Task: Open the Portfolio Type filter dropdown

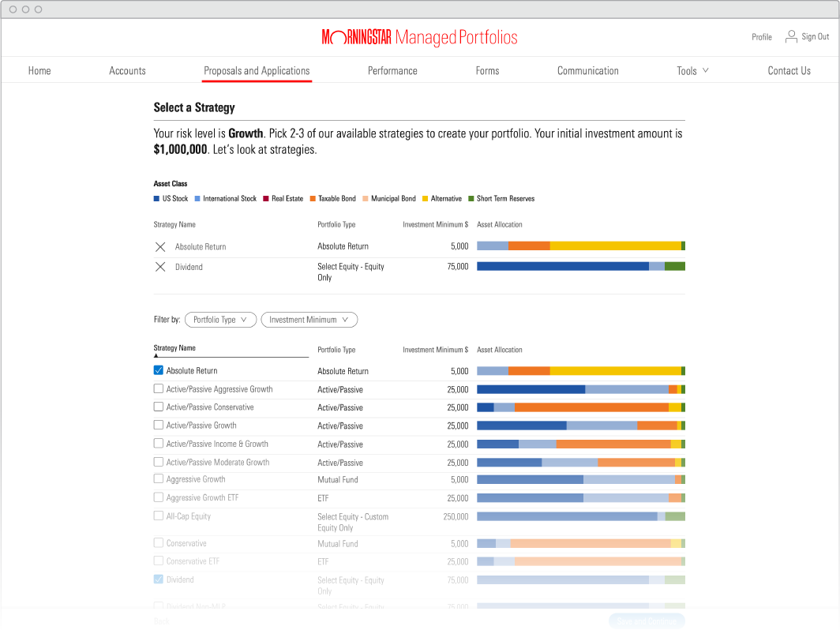Action: click(x=220, y=320)
